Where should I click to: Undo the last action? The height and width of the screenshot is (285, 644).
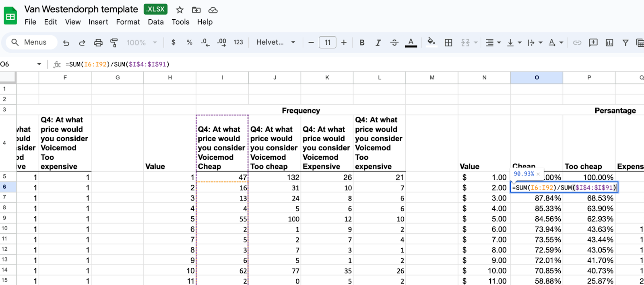click(66, 43)
